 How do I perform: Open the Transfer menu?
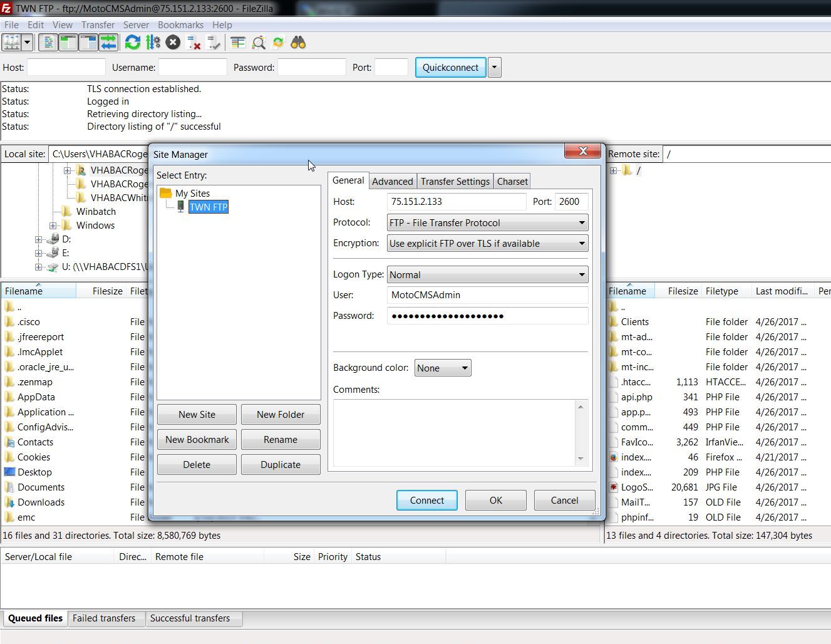[98, 25]
